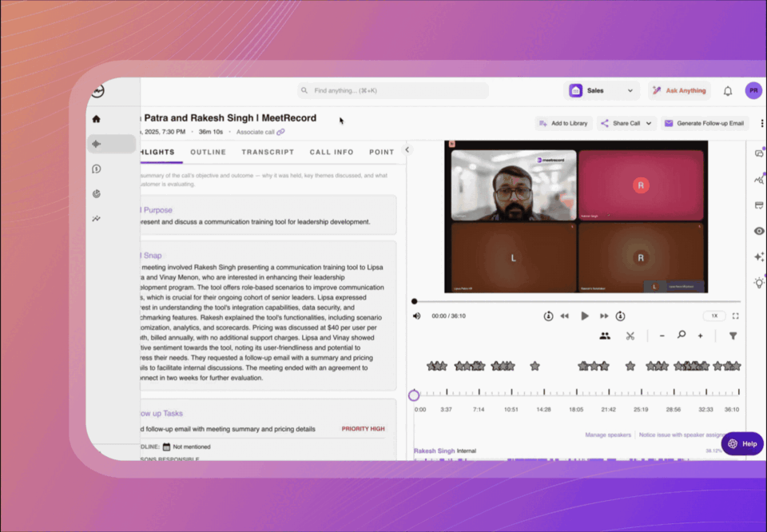Click the Not mentioned deadline value
The height and width of the screenshot is (532, 767).
[x=192, y=447]
